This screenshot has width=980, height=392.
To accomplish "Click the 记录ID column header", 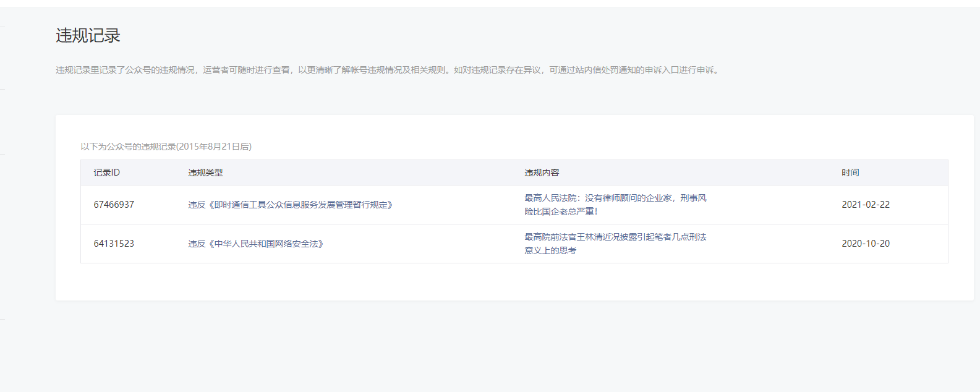I will tap(106, 173).
